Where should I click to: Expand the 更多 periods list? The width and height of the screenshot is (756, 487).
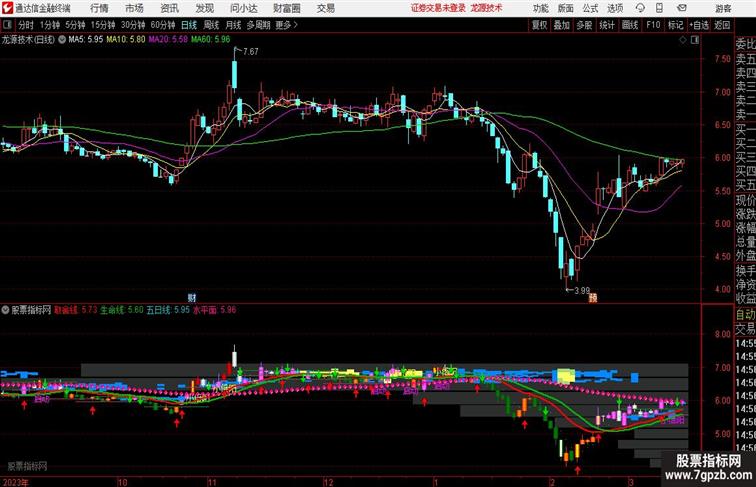[x=286, y=25]
